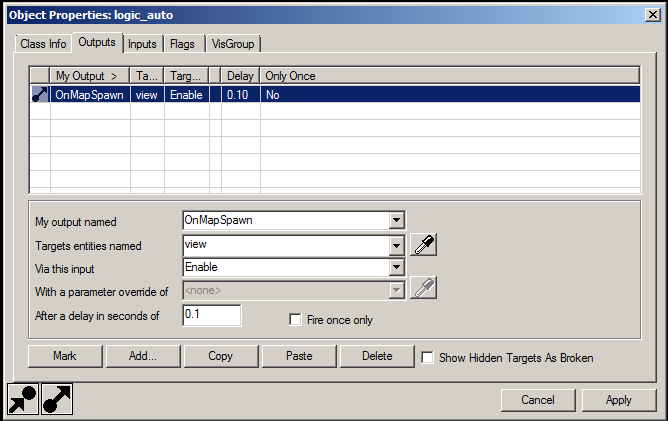
Task: Click the Add... button
Action: click(x=144, y=356)
